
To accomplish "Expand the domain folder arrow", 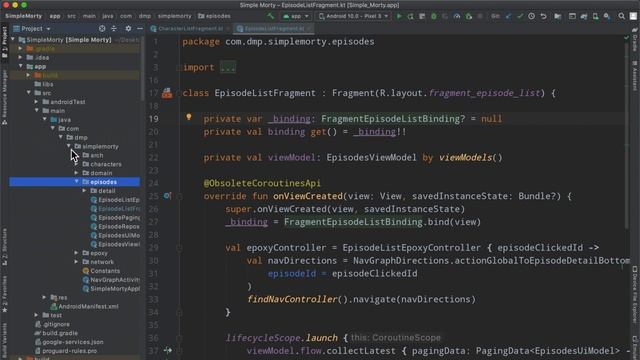I will tap(76, 173).
